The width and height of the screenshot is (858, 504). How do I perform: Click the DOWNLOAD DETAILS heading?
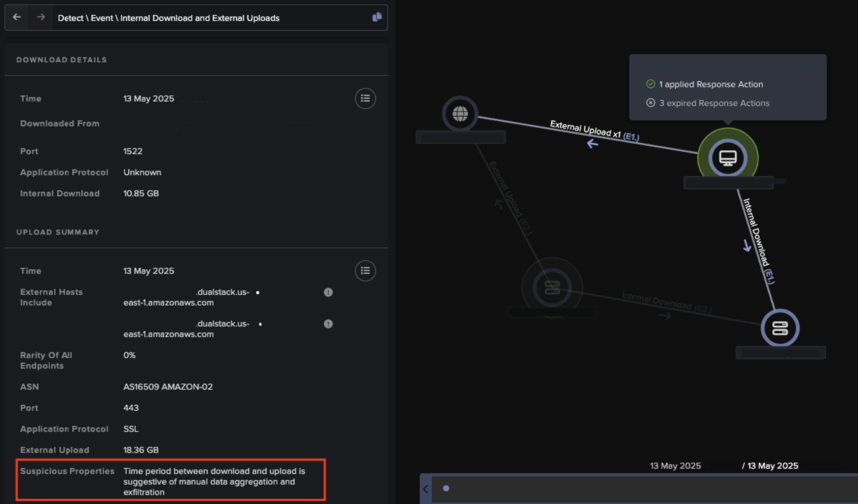(x=61, y=60)
